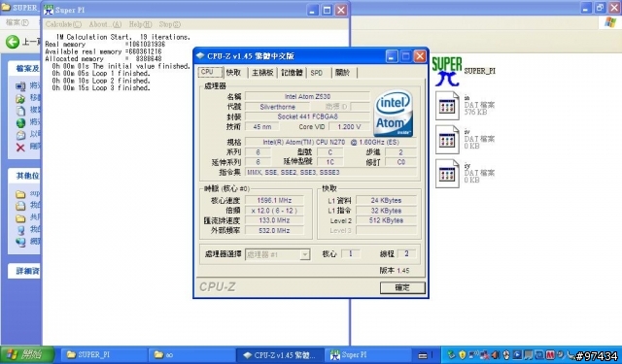622x364 pixels.
Task: Click the 'MMX, SSE, SSE2, SSE3, SSSE3' instructions field
Action: click(x=330, y=173)
